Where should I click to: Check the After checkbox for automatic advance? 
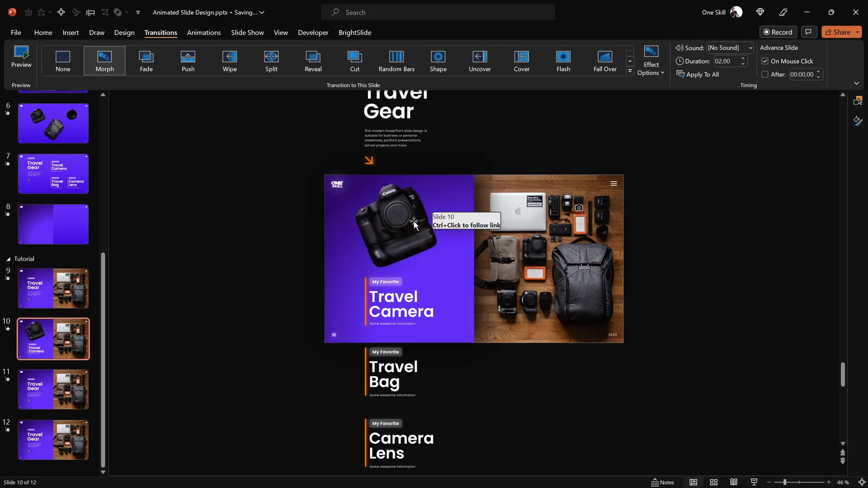point(765,74)
